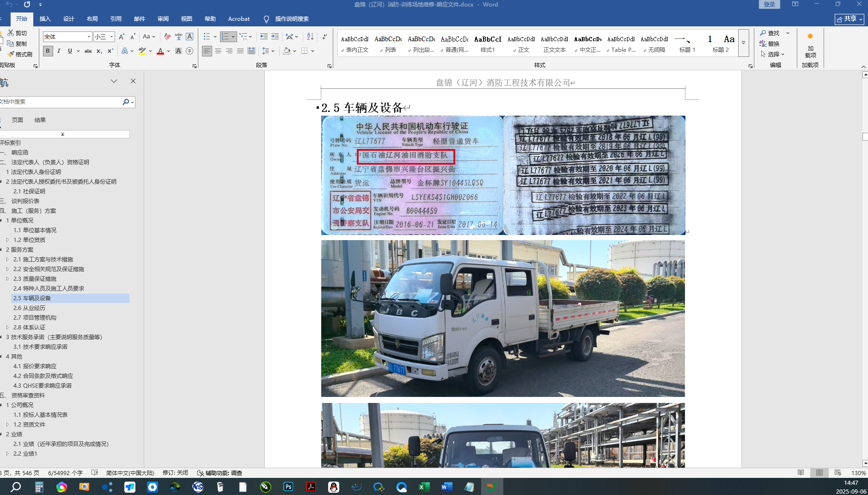Open the phonetic guide (wén) tool
The height and width of the screenshot is (495, 868).
[178, 37]
